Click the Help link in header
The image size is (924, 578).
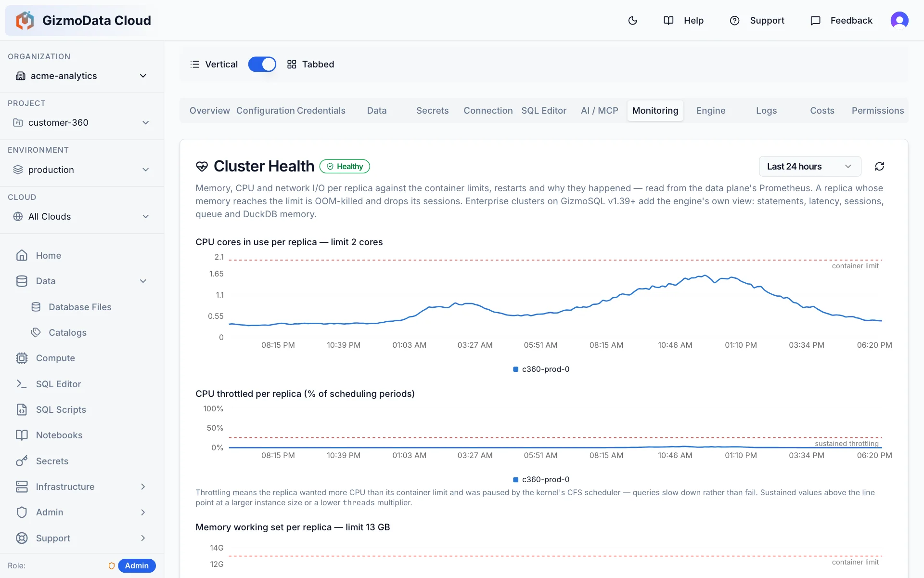coord(683,20)
